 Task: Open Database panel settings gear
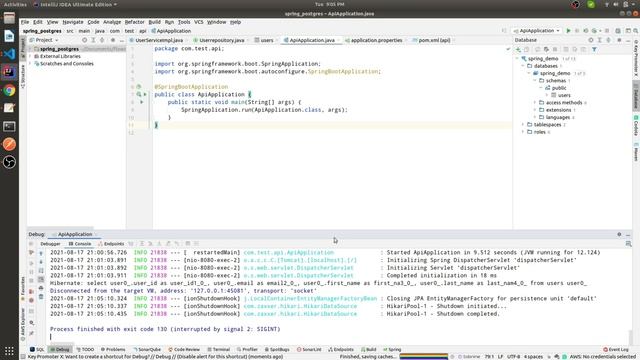click(x=619, y=40)
